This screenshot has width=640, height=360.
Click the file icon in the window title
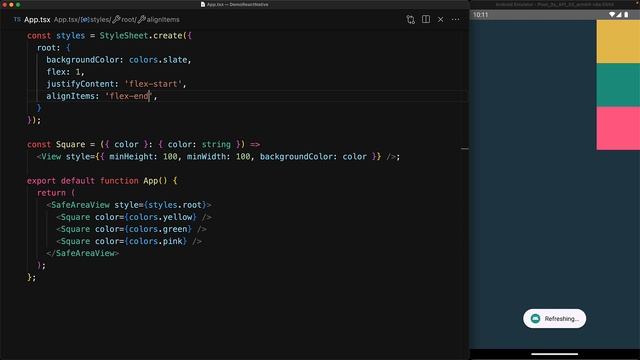click(x=203, y=4)
